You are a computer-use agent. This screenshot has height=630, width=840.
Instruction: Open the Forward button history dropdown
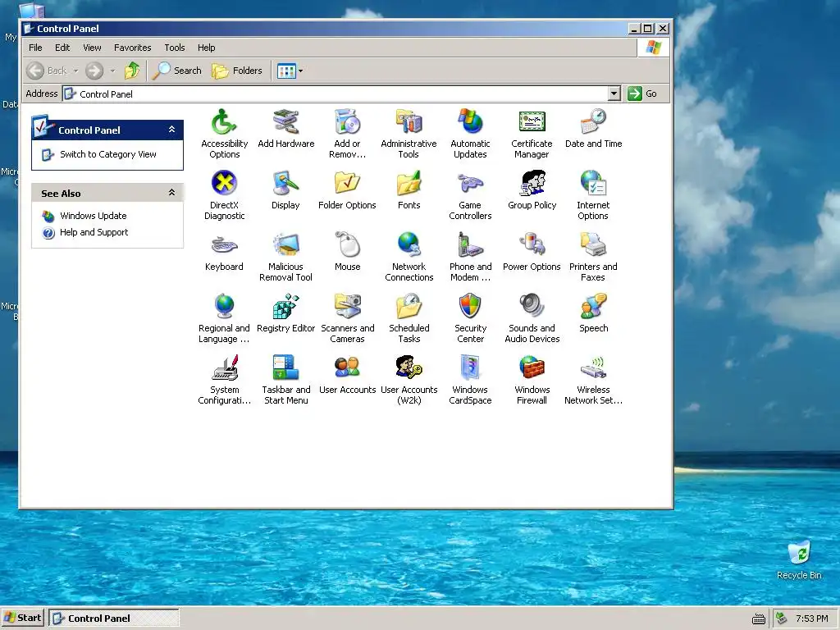point(112,71)
